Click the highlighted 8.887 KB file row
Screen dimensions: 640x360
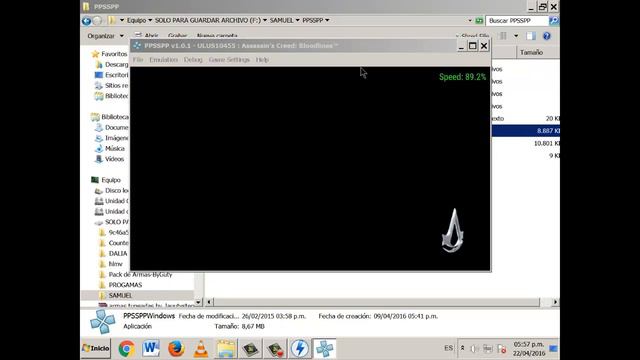click(526, 131)
